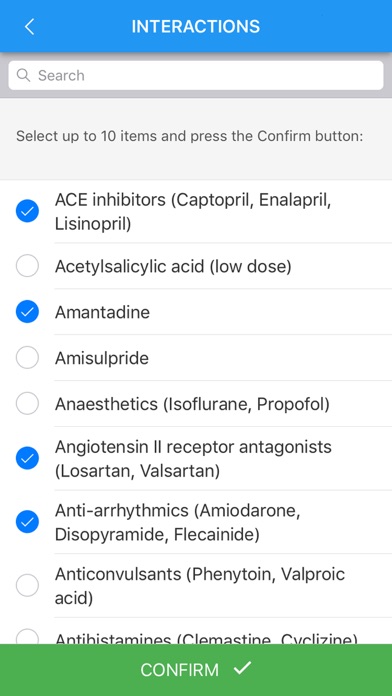Check the Acetylsalicylic acid checkbox
Viewport: 392px width, 696px height.
[x=27, y=266]
